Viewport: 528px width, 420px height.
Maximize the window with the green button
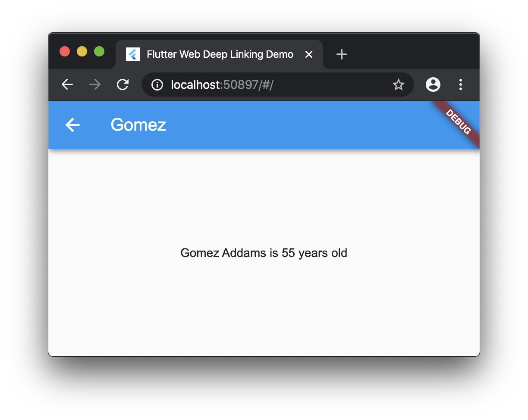point(99,51)
